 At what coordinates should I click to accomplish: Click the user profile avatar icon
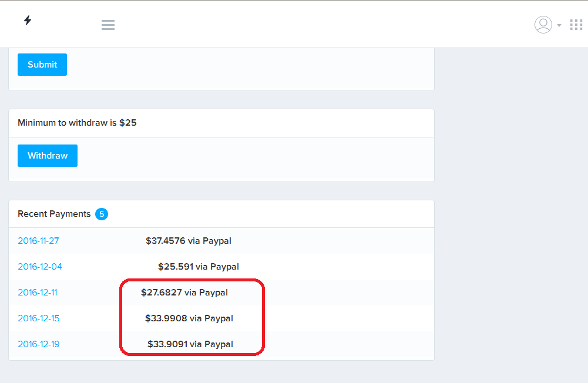543,25
